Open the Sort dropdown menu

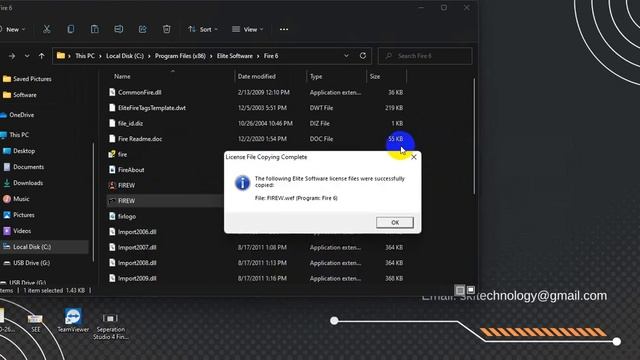tap(203, 29)
